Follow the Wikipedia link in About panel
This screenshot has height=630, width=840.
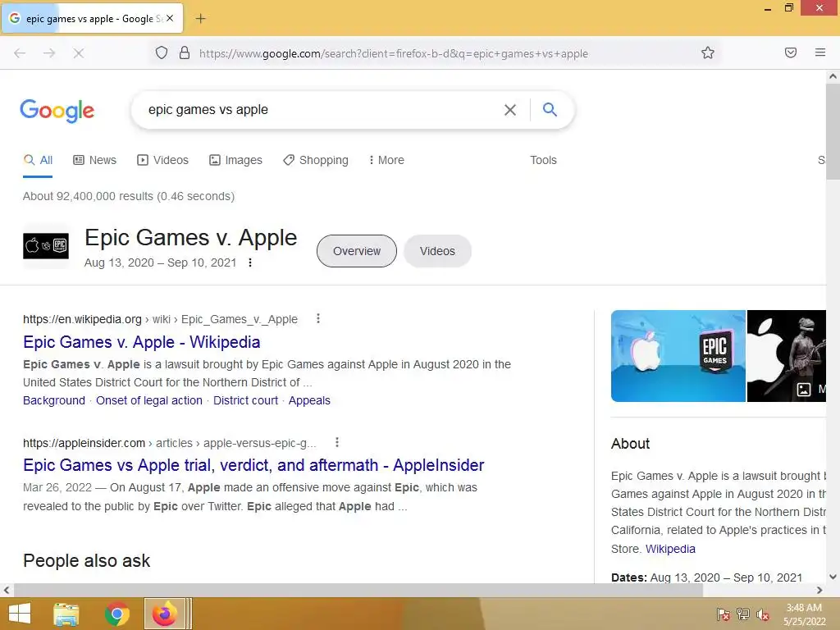pos(670,549)
